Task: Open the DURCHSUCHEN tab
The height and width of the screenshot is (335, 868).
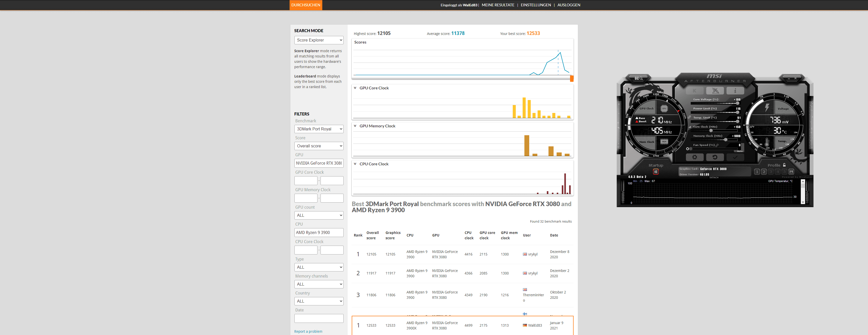Action: click(306, 5)
